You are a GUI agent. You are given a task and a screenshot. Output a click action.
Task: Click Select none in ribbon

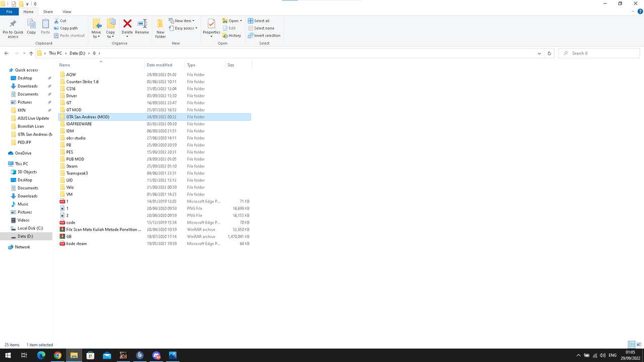261,28
